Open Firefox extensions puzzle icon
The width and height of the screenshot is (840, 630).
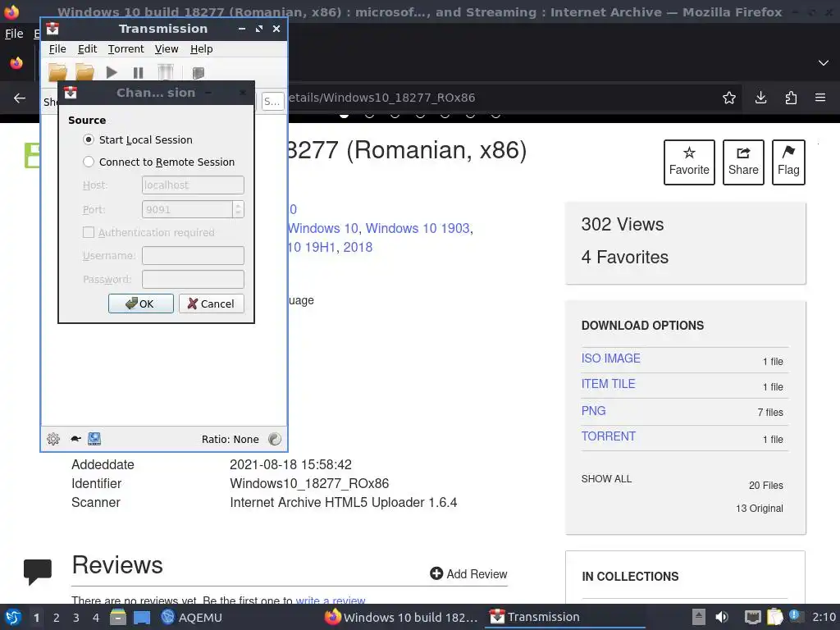tap(791, 98)
